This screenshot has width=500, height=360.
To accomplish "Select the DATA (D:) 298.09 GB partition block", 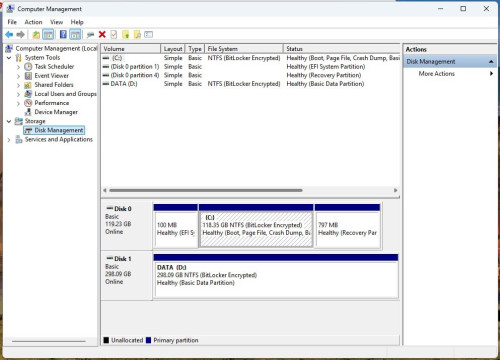I will pos(276,276).
